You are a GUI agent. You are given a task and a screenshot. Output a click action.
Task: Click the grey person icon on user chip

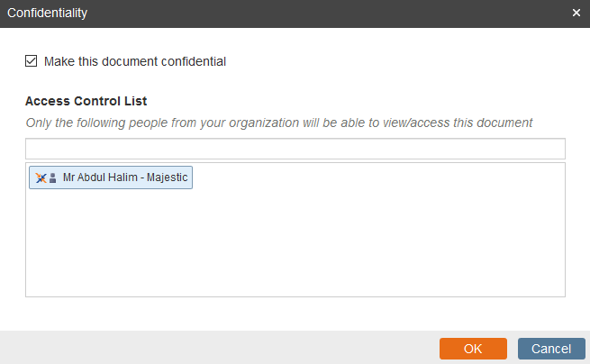(x=52, y=177)
